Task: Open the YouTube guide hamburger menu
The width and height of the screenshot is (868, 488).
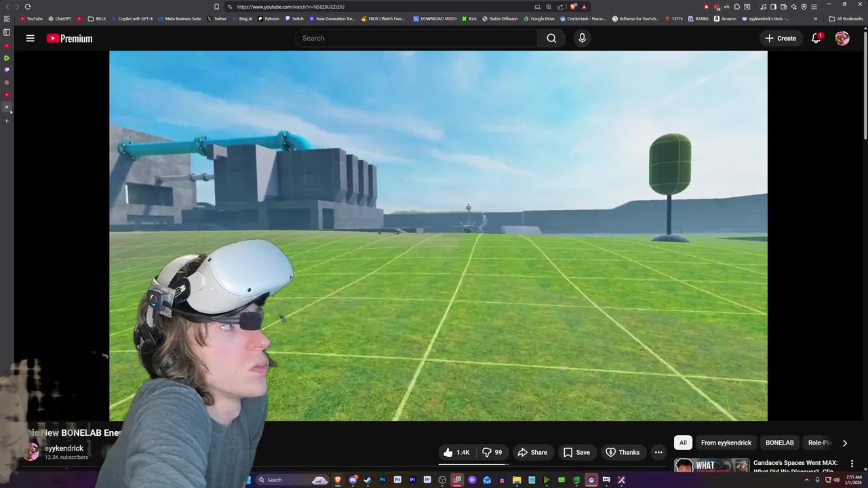Action: coord(30,39)
